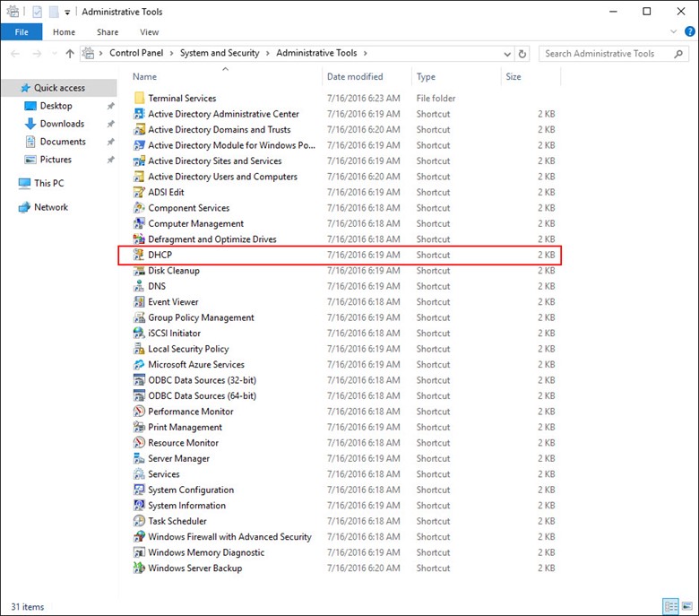Click the System and Security breadcrumb

(x=220, y=53)
